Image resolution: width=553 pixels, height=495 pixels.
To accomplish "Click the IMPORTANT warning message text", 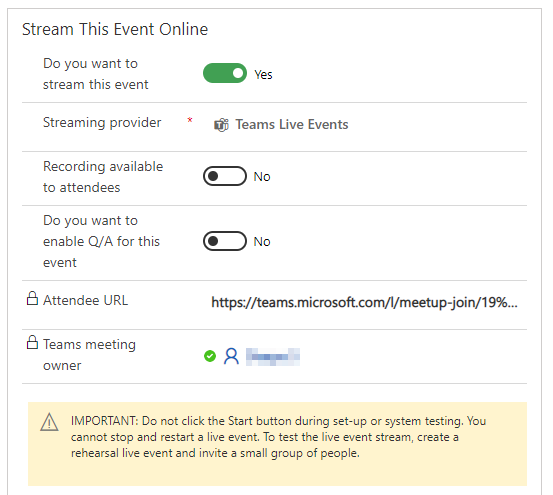I will pos(279,437).
